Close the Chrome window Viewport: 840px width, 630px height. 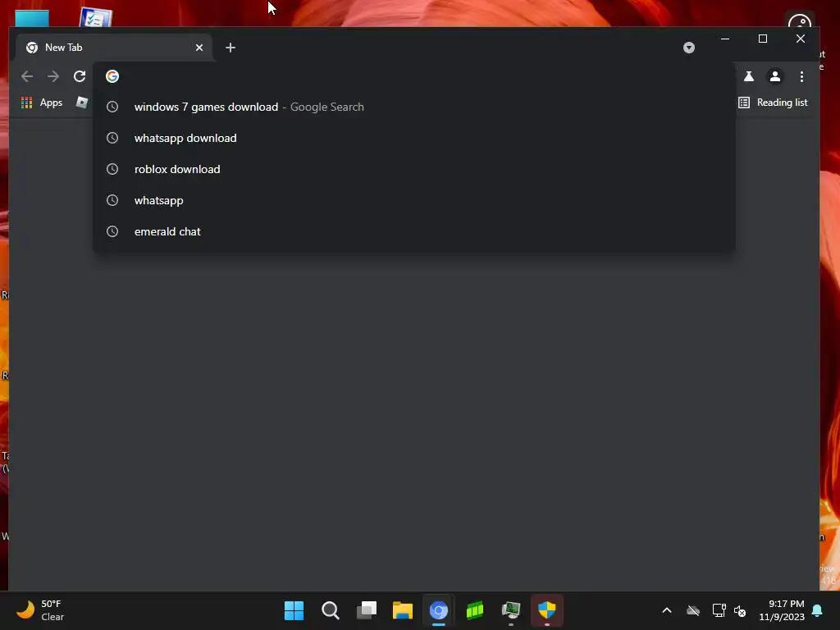(x=801, y=39)
